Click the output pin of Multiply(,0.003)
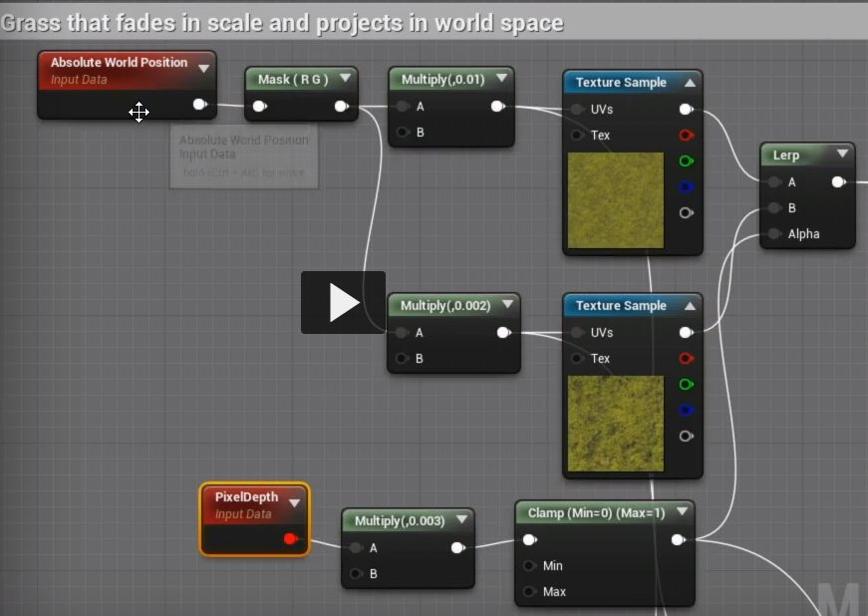 pos(457,547)
